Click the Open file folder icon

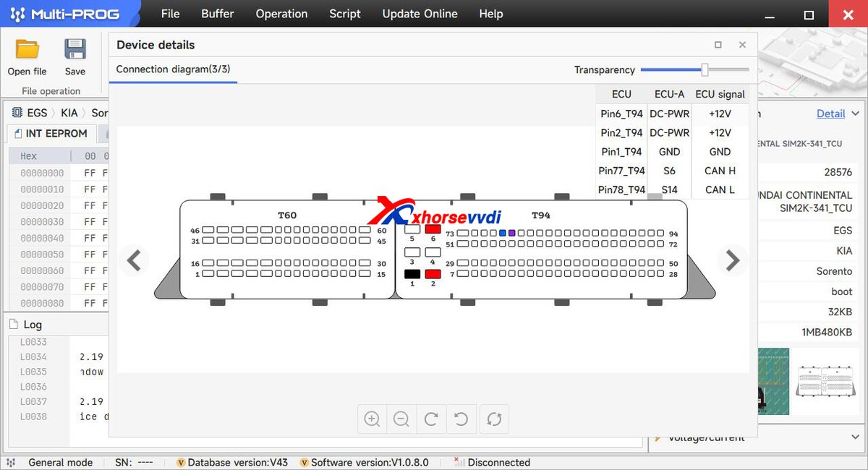tap(27, 48)
